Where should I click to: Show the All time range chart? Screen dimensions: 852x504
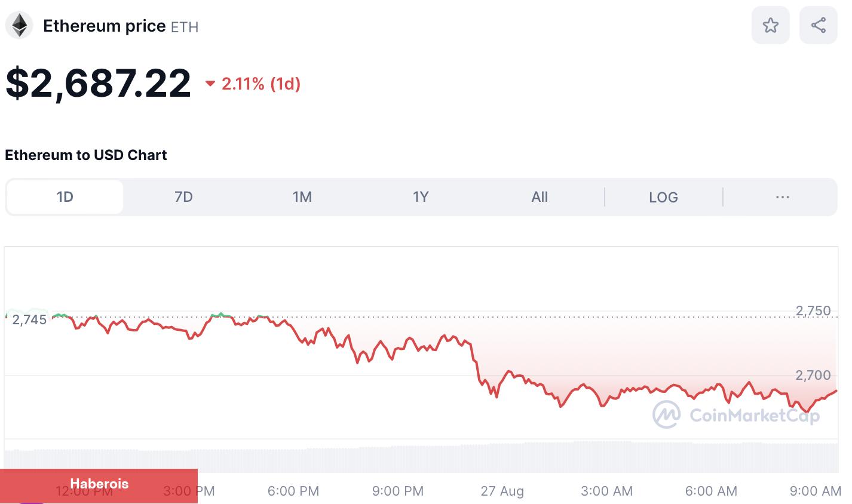[x=540, y=197]
